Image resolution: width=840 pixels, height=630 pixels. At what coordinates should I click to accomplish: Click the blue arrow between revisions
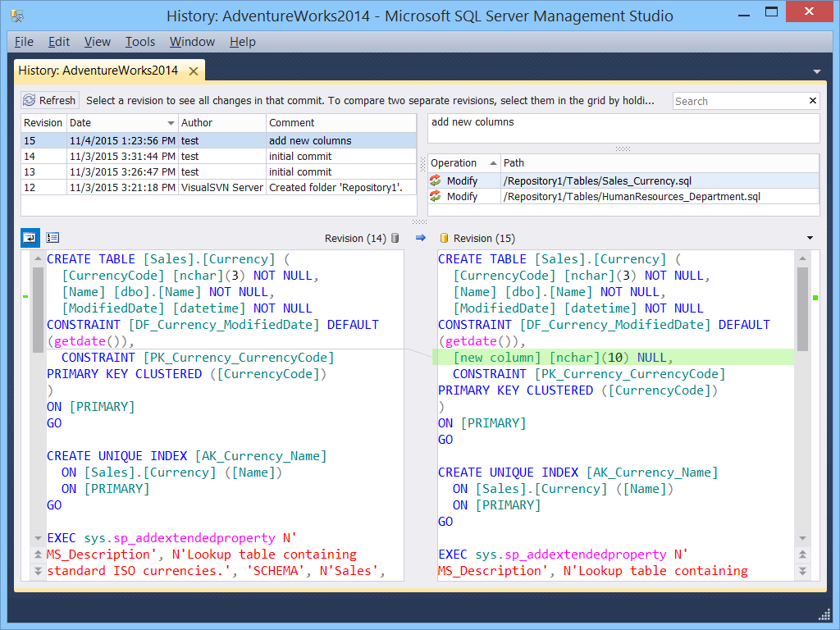[x=421, y=238]
